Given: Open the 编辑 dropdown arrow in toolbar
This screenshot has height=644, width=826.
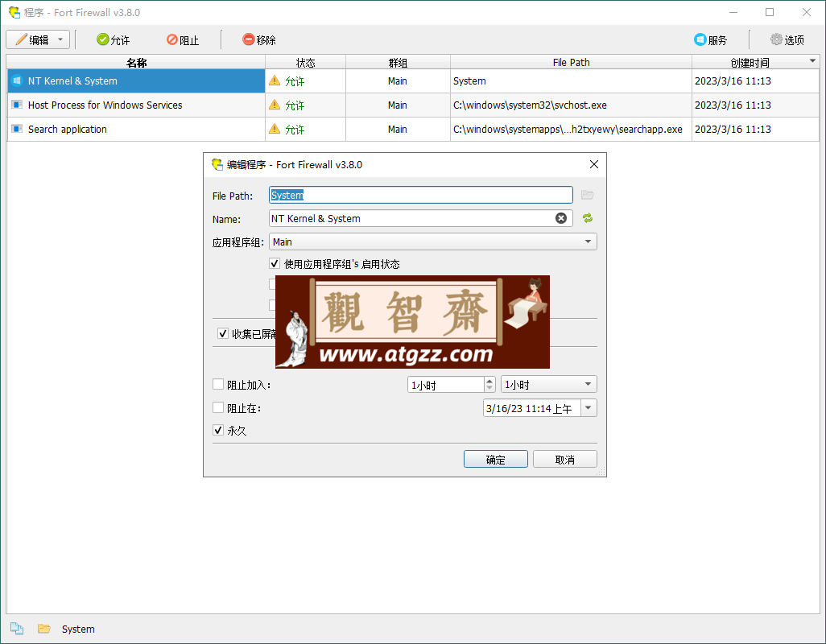Looking at the screenshot, I should [x=60, y=39].
